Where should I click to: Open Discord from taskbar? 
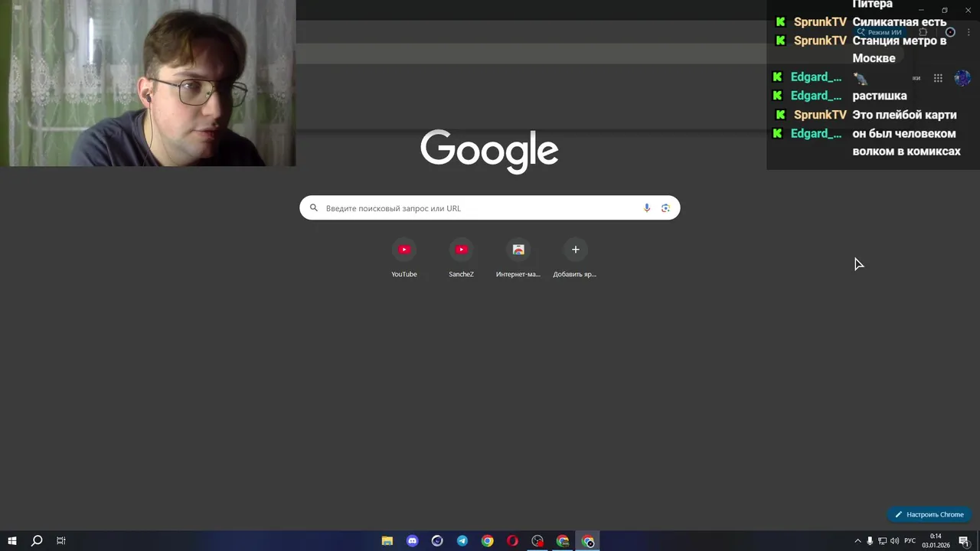coord(413,541)
